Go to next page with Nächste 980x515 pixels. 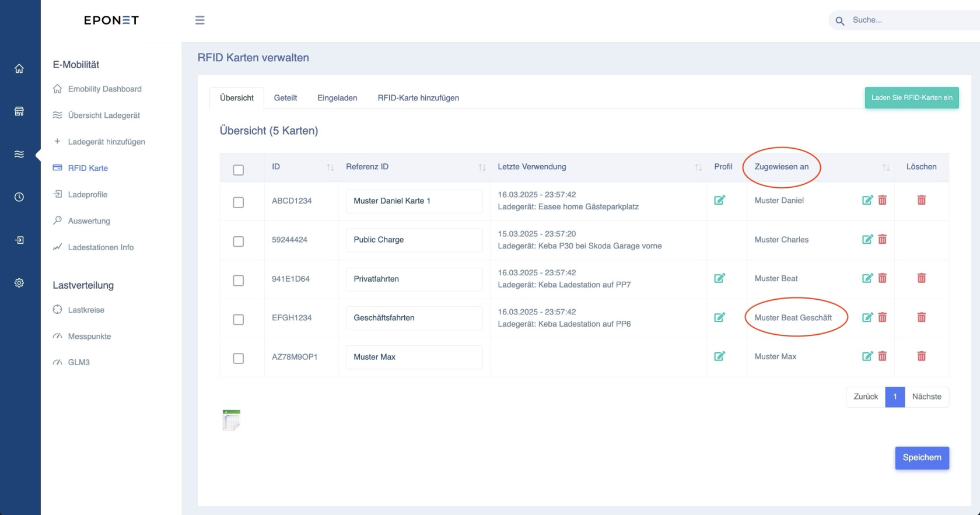927,397
